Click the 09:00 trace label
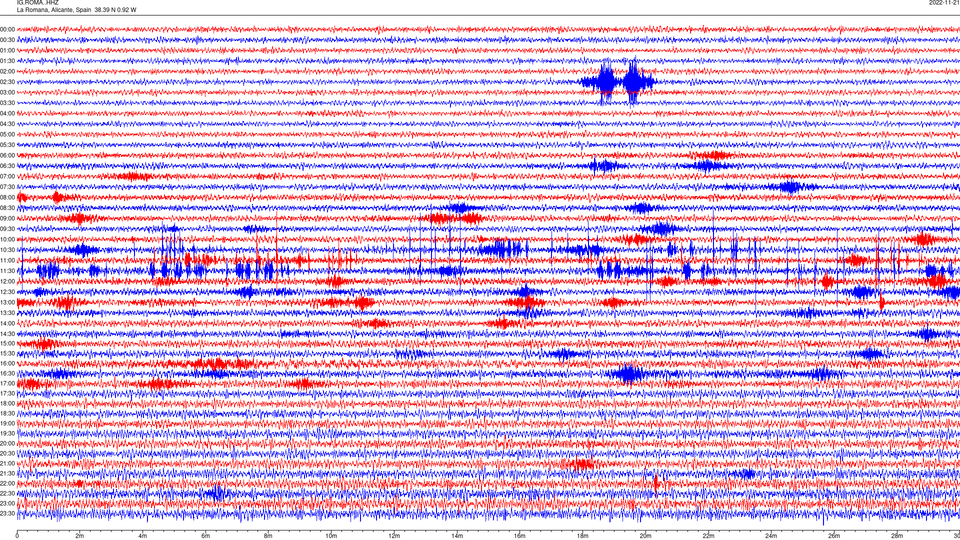 pyautogui.click(x=7, y=218)
